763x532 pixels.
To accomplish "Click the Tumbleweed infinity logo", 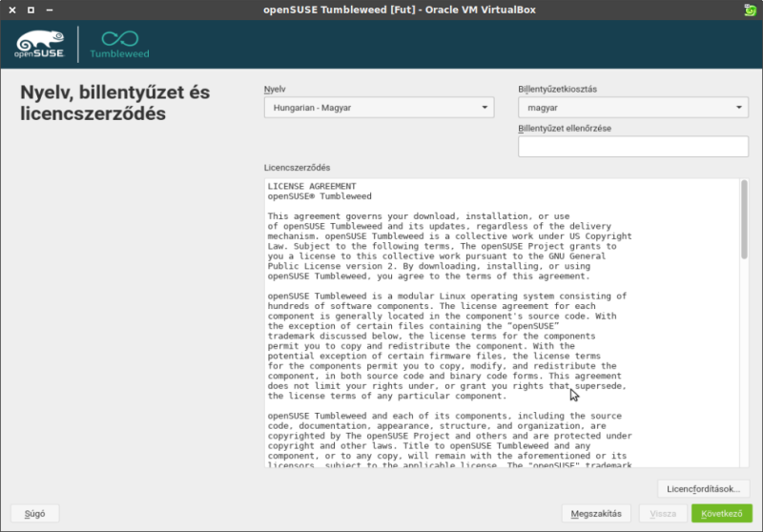I will click(120, 44).
